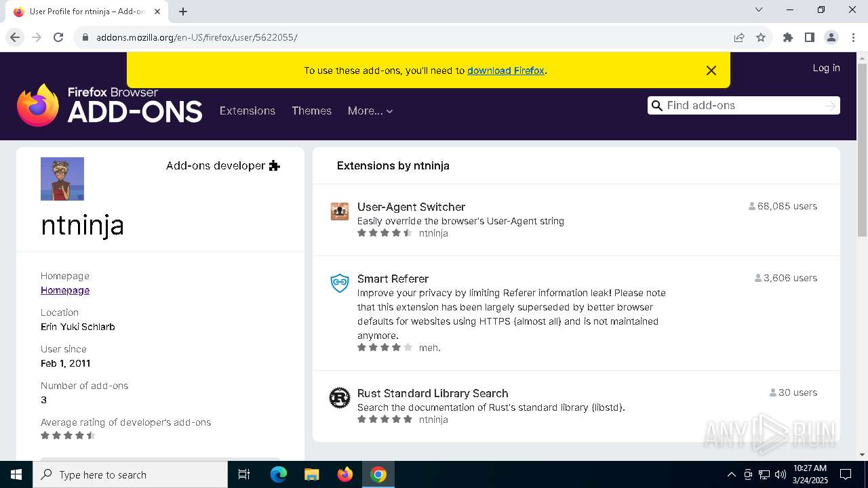Viewport: 868px width, 488px height.
Task: Close the User Profile for ntninja tab
Action: coord(157,12)
